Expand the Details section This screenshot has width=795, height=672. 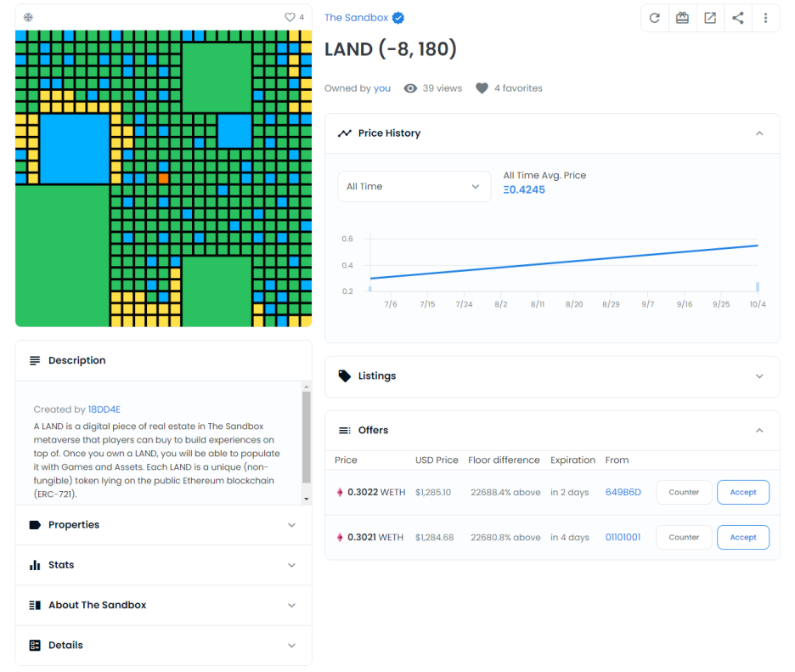(x=291, y=645)
